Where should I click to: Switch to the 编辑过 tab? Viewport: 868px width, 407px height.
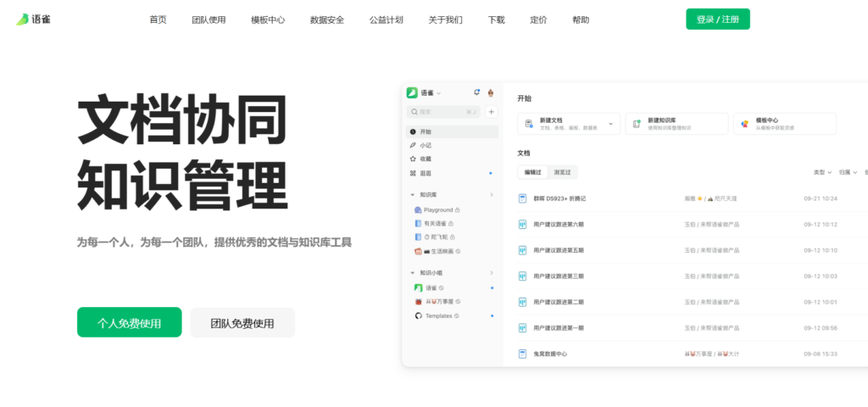point(532,172)
